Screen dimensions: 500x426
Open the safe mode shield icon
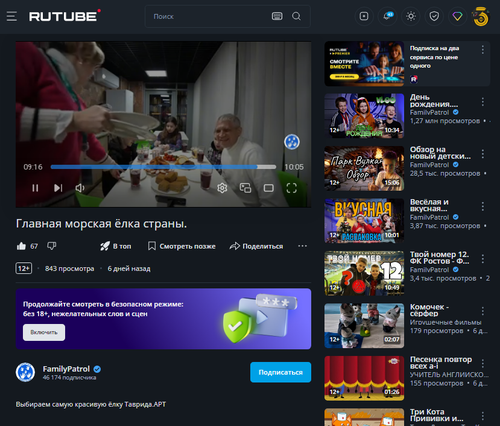(x=434, y=16)
